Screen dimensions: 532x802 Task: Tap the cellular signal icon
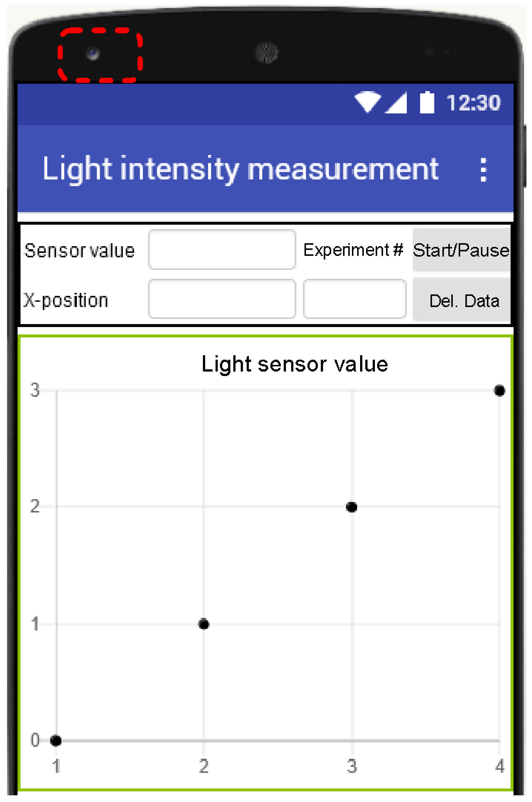coord(397,102)
